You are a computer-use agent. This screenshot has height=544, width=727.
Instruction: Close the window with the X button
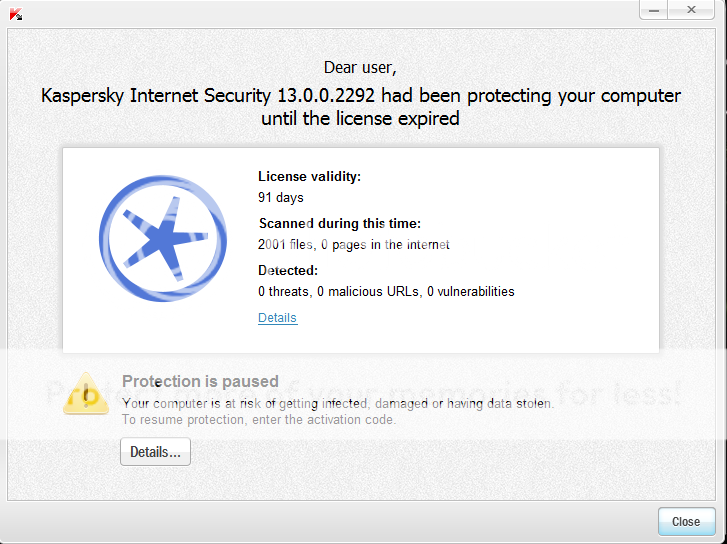coord(691,10)
